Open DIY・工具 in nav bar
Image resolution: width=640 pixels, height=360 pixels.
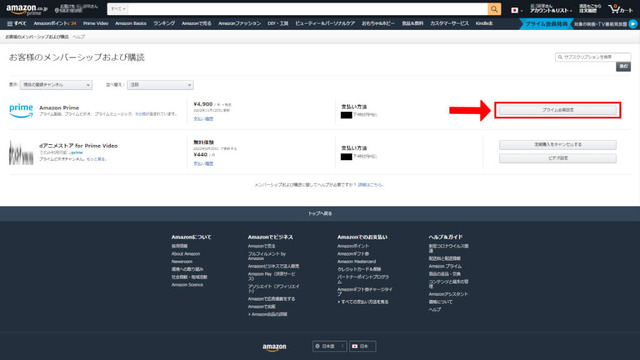278,24
